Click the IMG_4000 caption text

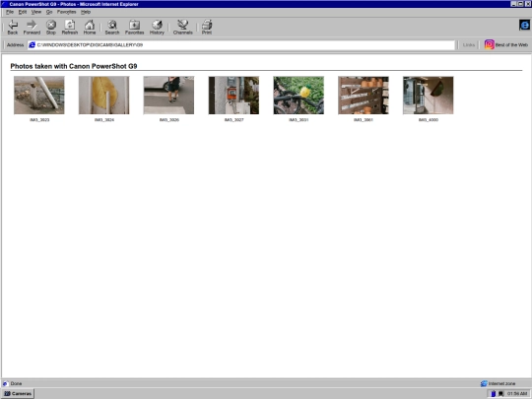pos(429,120)
